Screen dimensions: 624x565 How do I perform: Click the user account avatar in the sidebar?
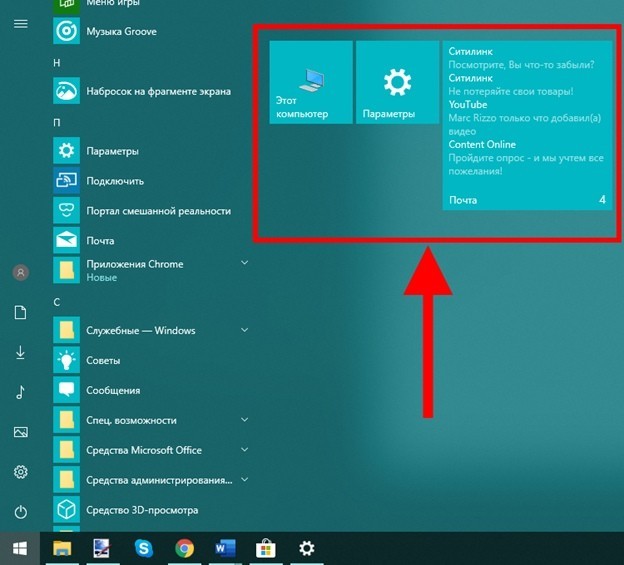[21, 273]
